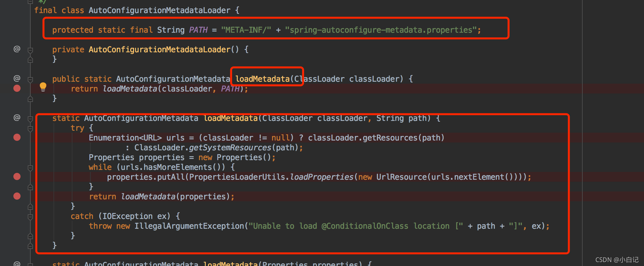This screenshot has width=644, height=266.
Task: Click UrlResource constructor call
Action: pyautogui.click(x=401, y=177)
